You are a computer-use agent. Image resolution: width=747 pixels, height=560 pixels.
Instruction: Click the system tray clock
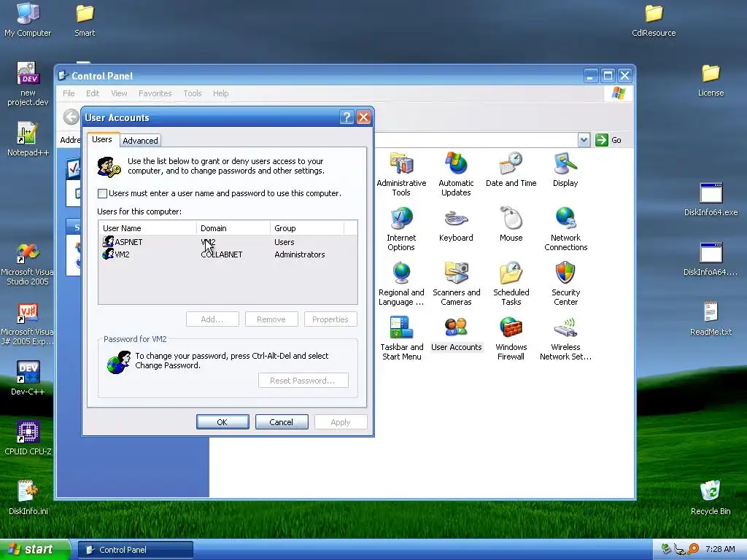(x=720, y=549)
